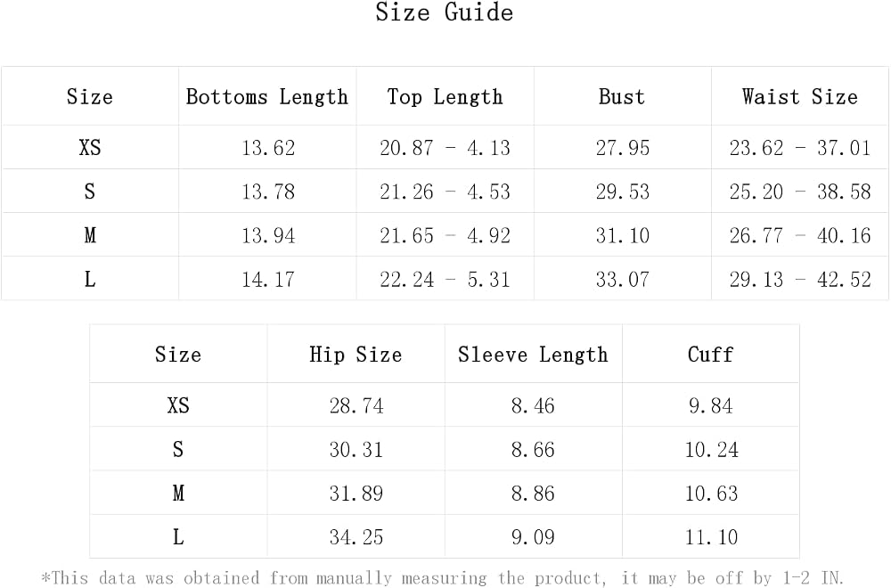Select hip size value 28.74
The height and width of the screenshot is (588, 891).
pos(356,405)
